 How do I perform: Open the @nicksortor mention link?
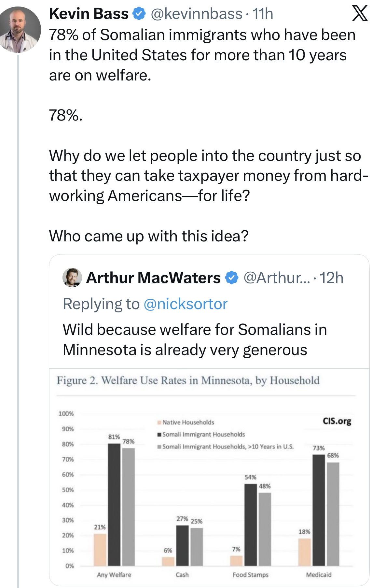[185, 304]
